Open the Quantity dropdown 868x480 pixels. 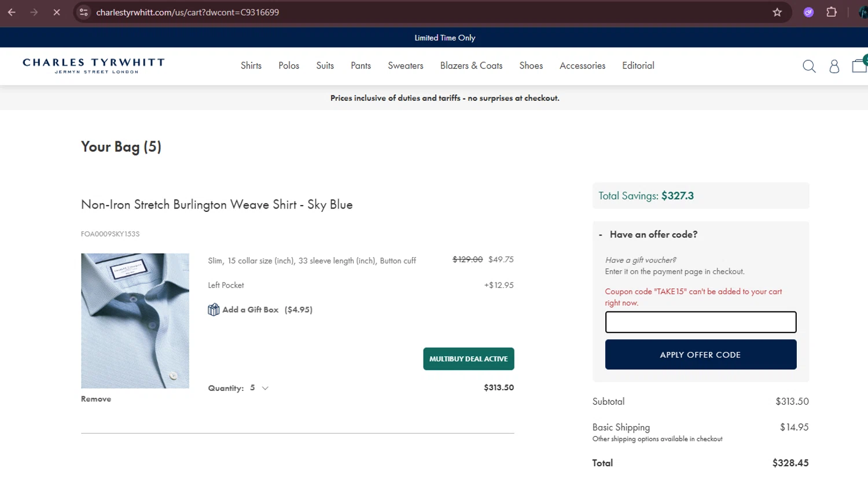259,388
